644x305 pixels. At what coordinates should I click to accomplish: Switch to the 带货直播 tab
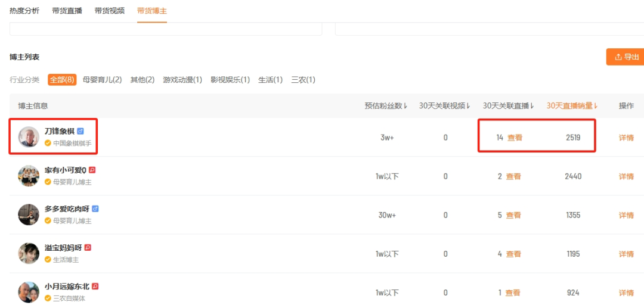[67, 11]
